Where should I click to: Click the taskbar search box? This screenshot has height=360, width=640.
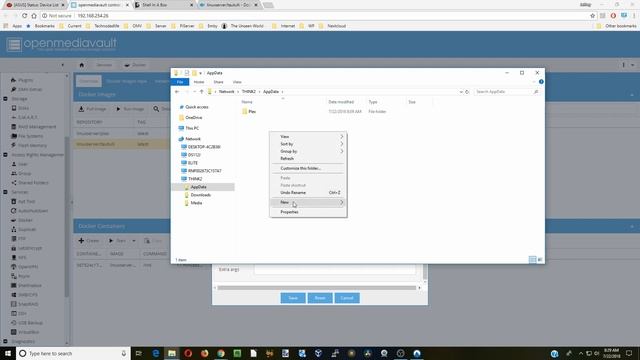73,353
